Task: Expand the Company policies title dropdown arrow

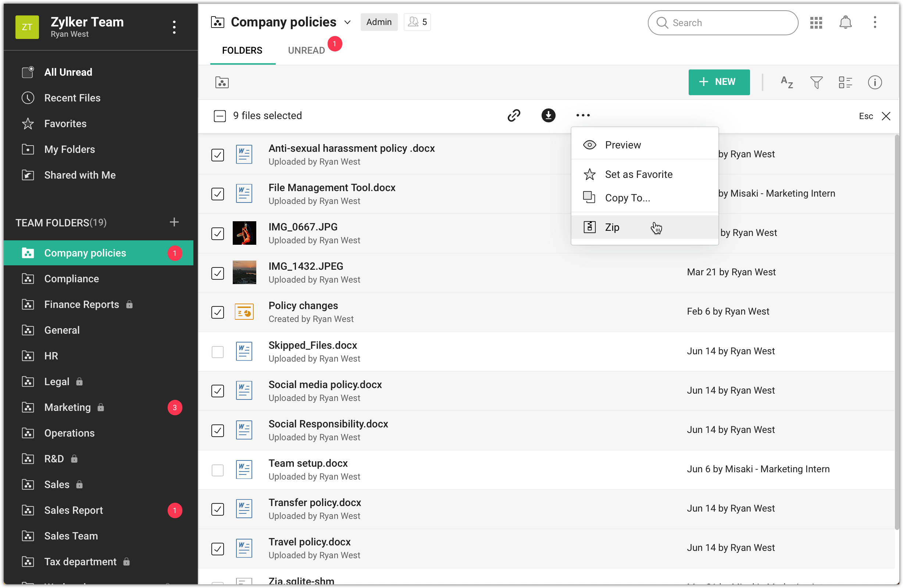Action: tap(347, 22)
